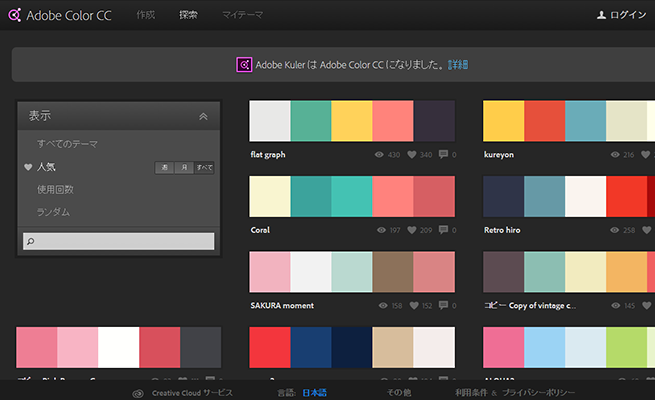The height and width of the screenshot is (400, 655).
Task: Open the 日本語 language selector
Action: pos(314,393)
